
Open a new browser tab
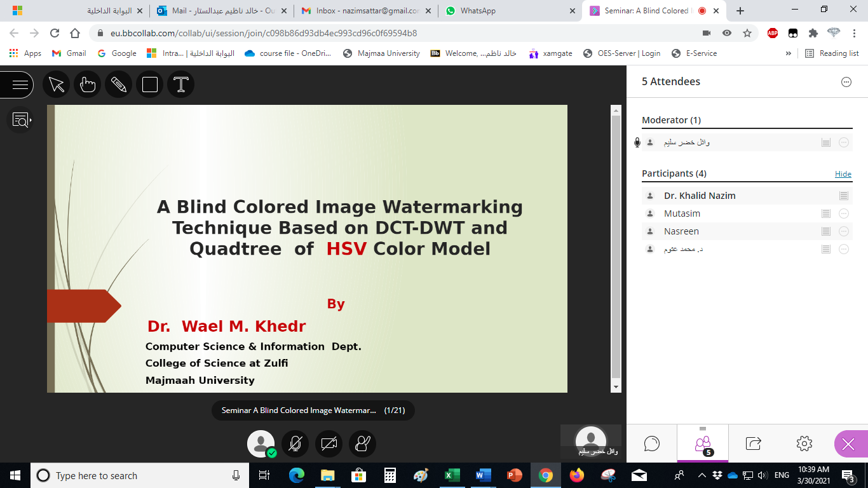coord(740,11)
